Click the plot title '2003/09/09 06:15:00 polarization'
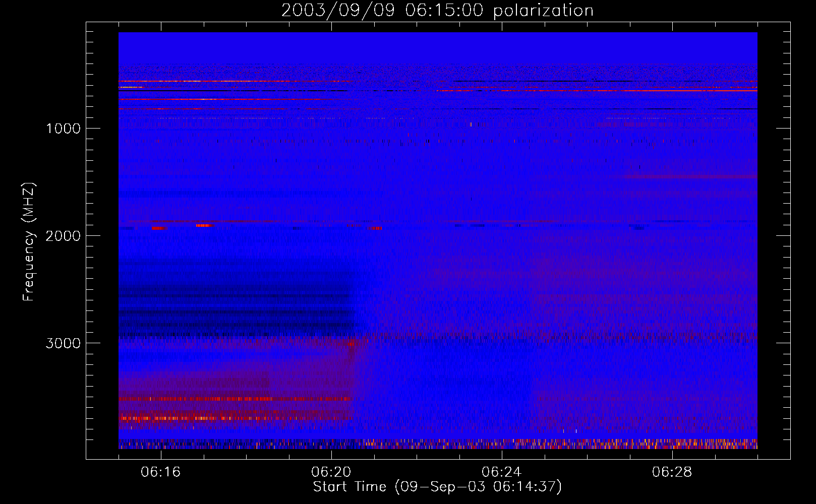The image size is (816, 504). tap(437, 11)
